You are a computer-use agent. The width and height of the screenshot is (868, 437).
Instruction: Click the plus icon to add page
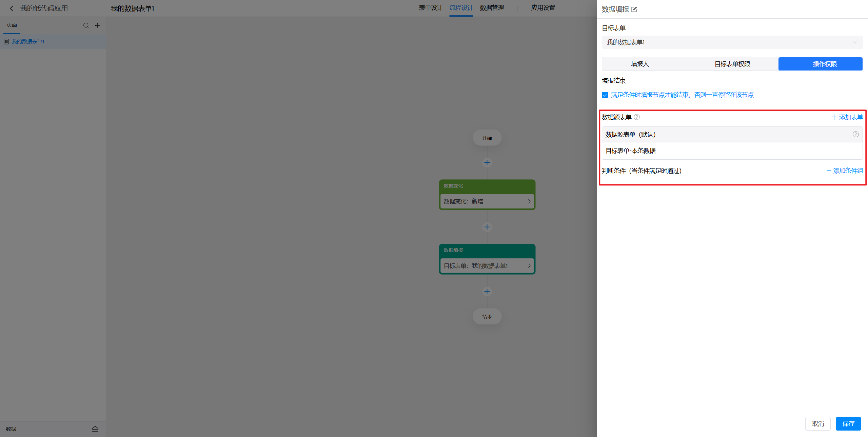(97, 25)
